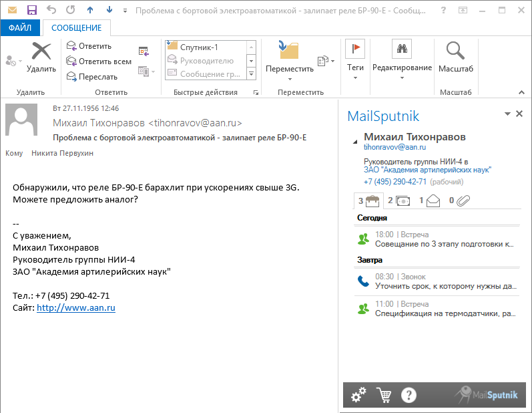Toggle the ribbon display options icon
Viewport: 532px width, 413px height.
point(463,10)
